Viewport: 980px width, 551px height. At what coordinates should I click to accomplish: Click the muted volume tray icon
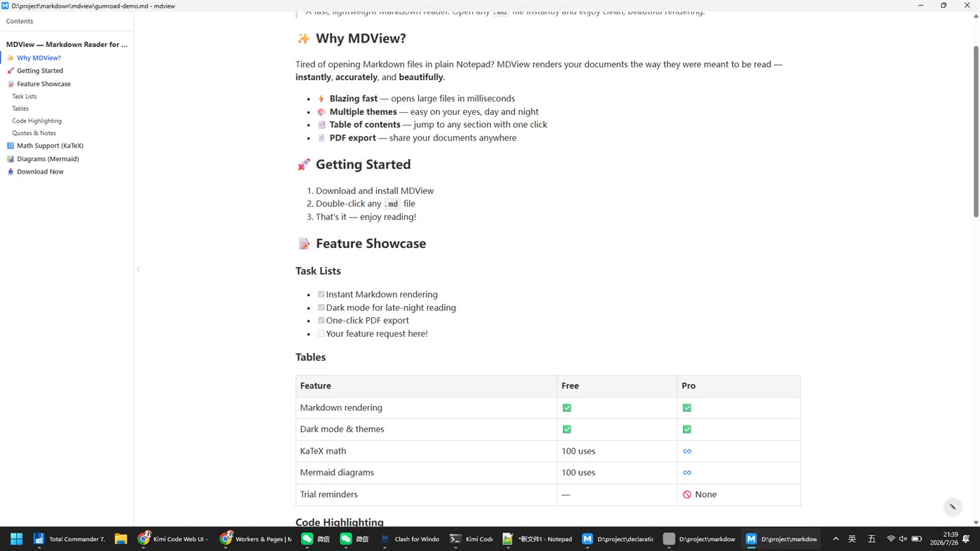tap(903, 538)
